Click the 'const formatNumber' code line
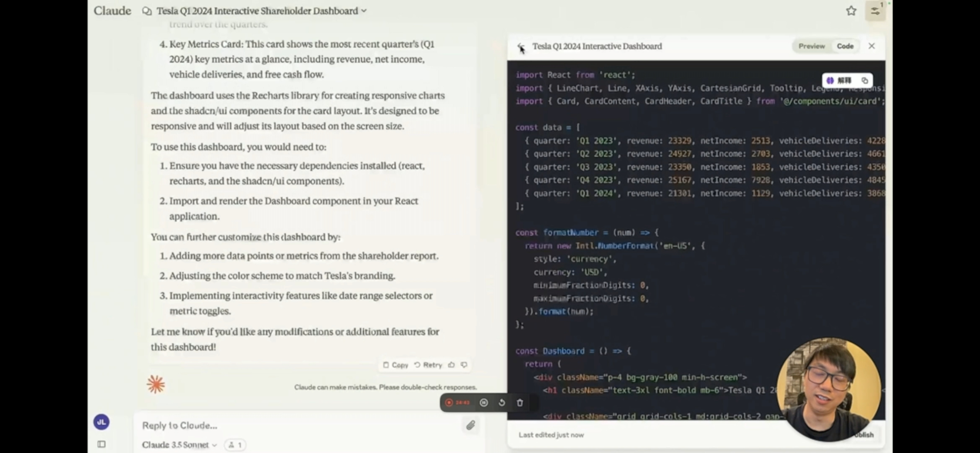This screenshot has width=980, height=453. [x=587, y=233]
